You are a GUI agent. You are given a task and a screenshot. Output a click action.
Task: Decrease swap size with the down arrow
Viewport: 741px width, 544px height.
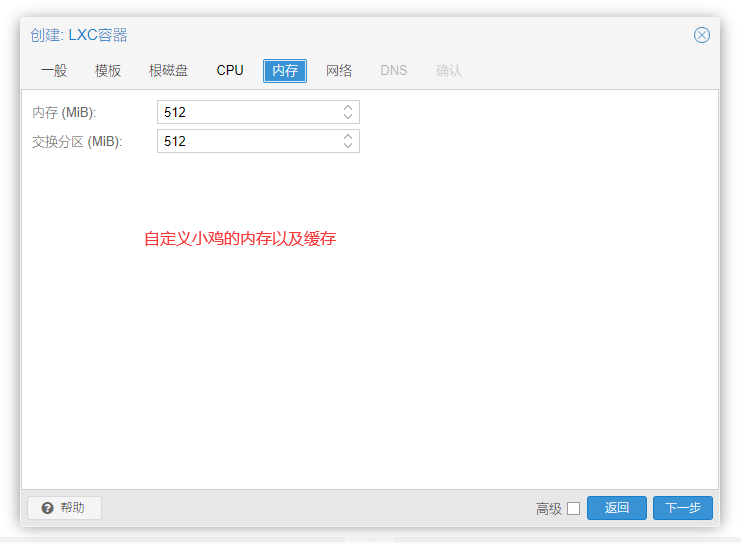coord(348,147)
